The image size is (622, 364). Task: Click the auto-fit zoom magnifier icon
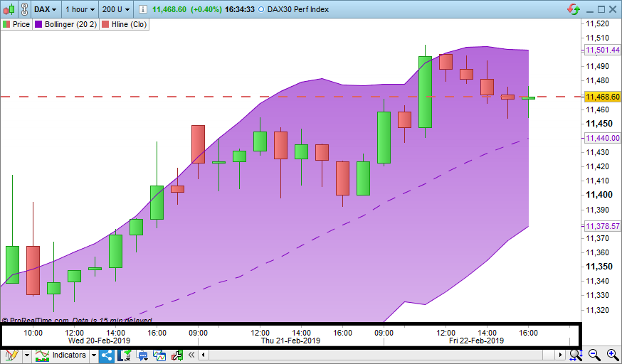pyautogui.click(x=576, y=355)
